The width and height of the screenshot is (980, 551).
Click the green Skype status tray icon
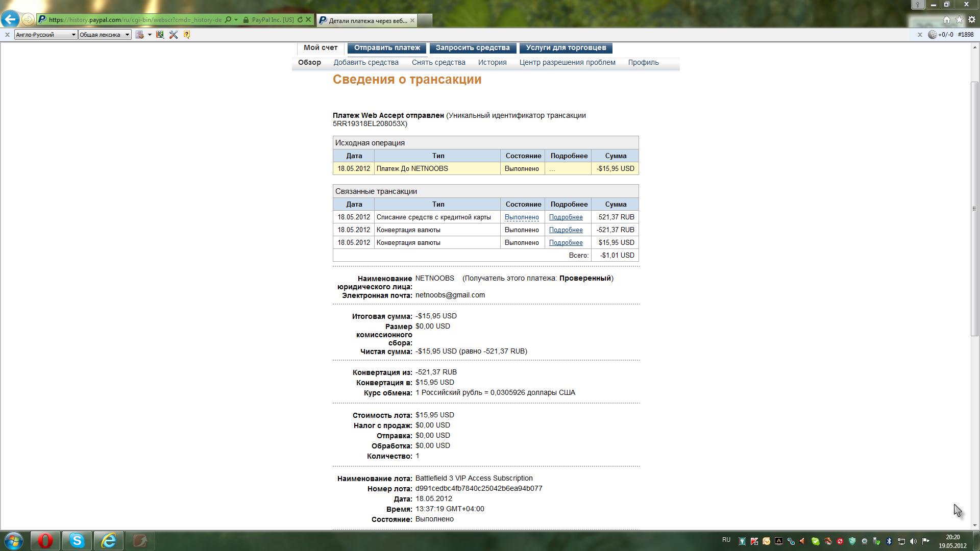click(x=815, y=541)
